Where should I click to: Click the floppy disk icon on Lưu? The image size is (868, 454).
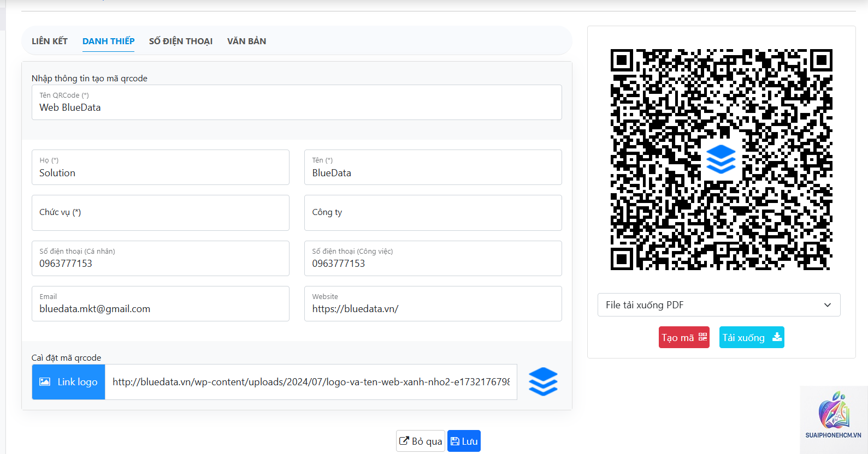[x=455, y=441]
